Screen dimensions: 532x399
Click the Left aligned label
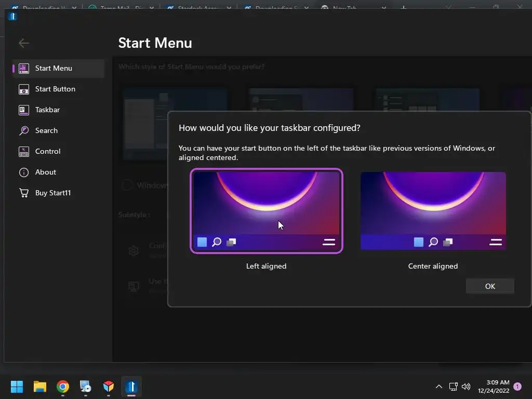coord(267,266)
